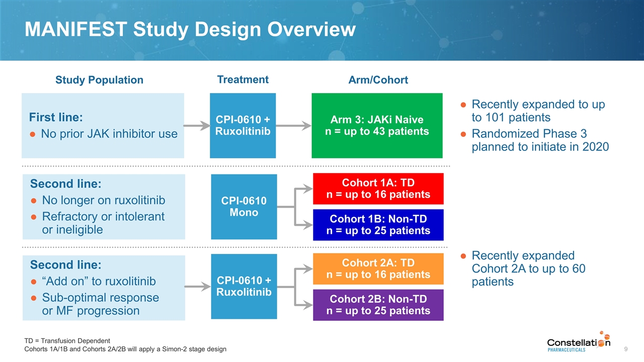
Task: Click the No prior JAK inhibitor use bullet
Action: point(104,134)
